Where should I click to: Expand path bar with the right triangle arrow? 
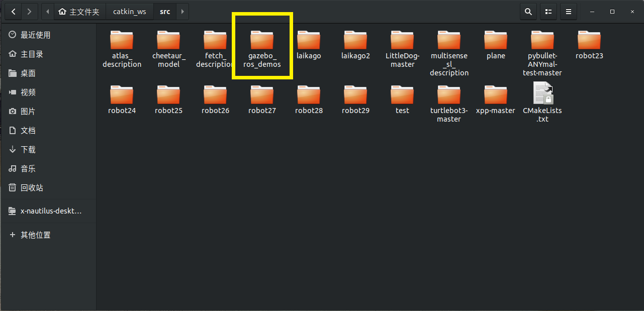pyautogui.click(x=182, y=11)
